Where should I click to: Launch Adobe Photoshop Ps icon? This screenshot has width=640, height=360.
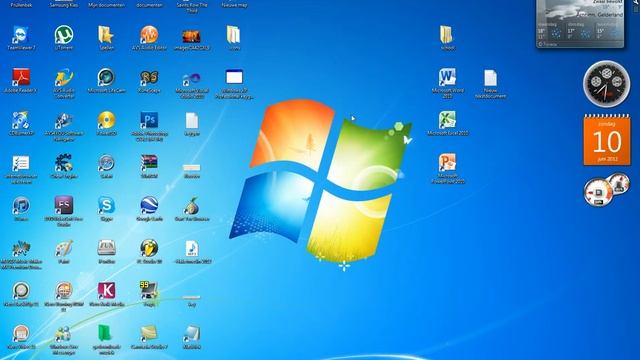click(149, 121)
